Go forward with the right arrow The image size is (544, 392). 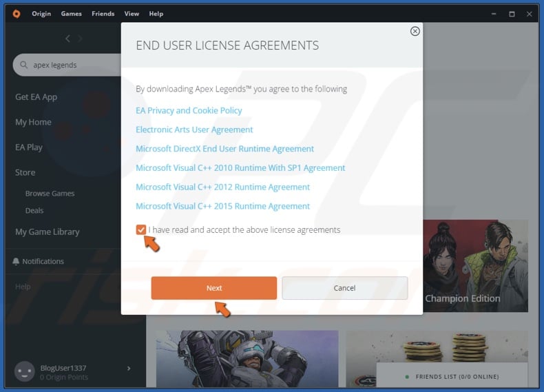click(80, 39)
